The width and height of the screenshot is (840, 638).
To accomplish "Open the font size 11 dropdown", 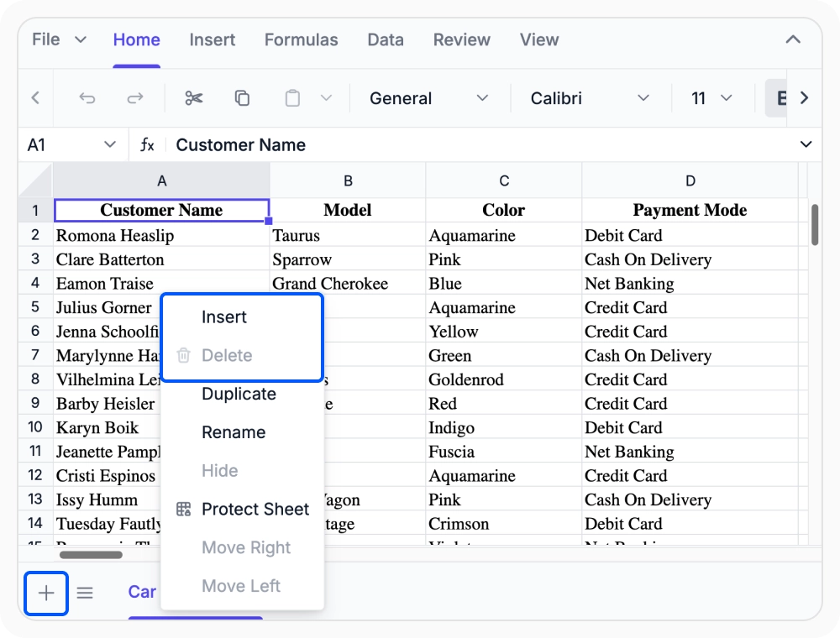I will pyautogui.click(x=711, y=98).
